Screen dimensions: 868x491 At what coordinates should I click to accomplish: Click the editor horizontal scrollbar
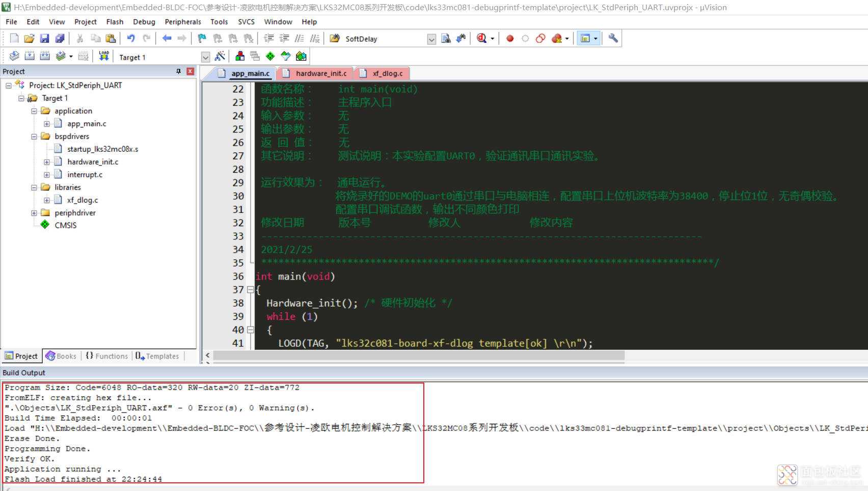pyautogui.click(x=419, y=355)
